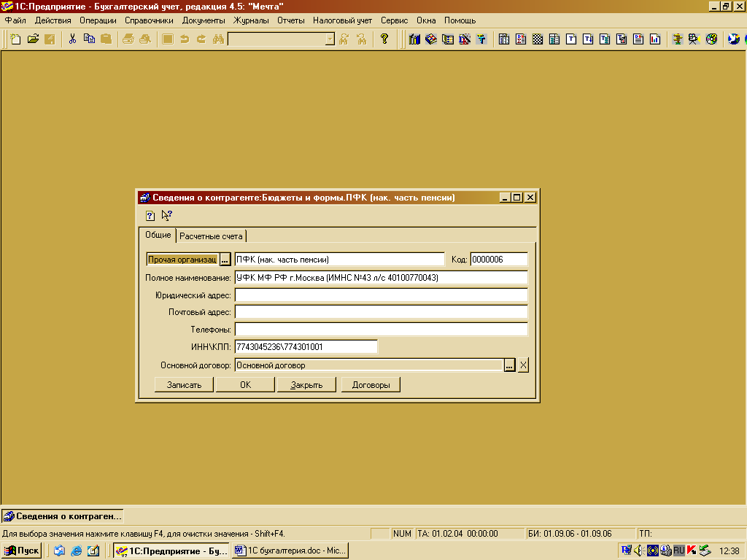Click the colored letter T toolbar icon

(x=481, y=39)
